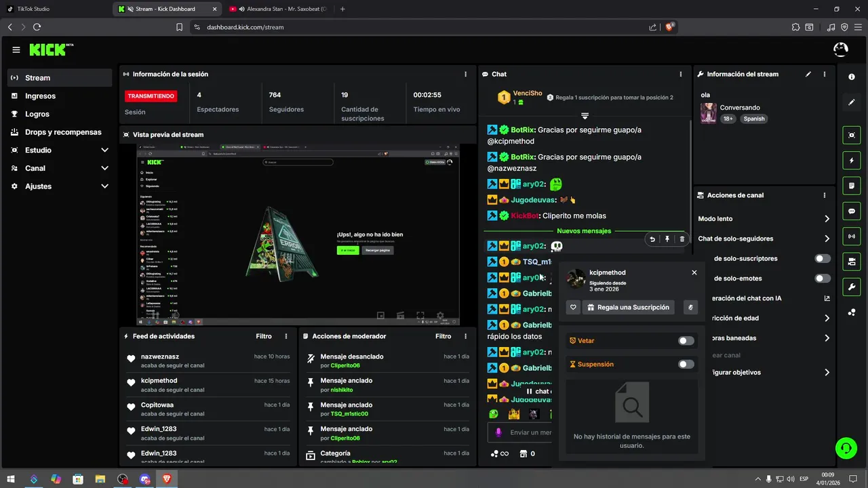The width and height of the screenshot is (868, 488).
Task: Open the age restriction settings chevron
Action: [827, 318]
